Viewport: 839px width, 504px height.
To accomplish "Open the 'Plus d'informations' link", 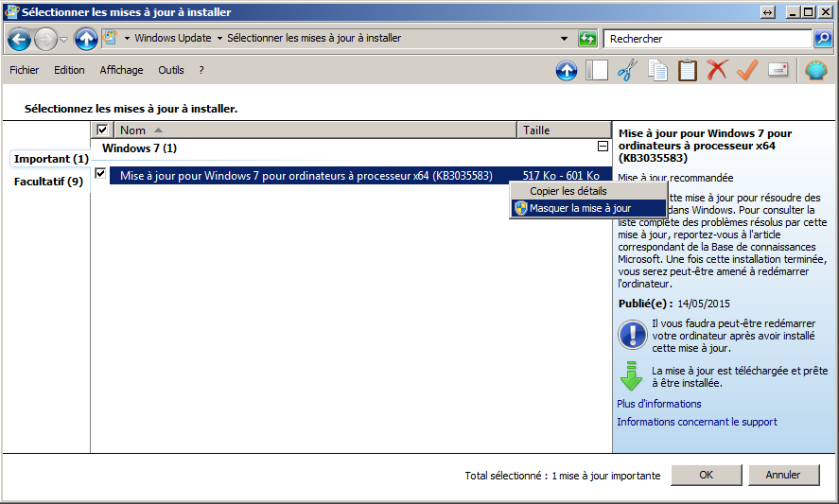I will coord(658,404).
